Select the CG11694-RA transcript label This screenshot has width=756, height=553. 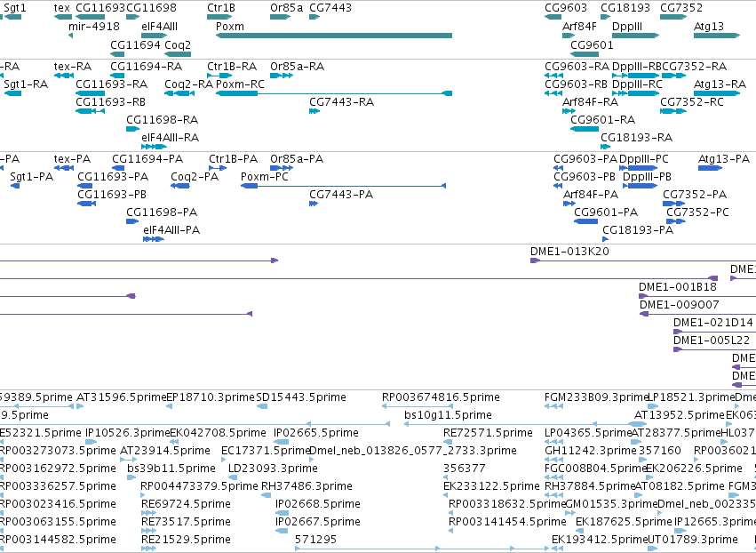click(146, 67)
